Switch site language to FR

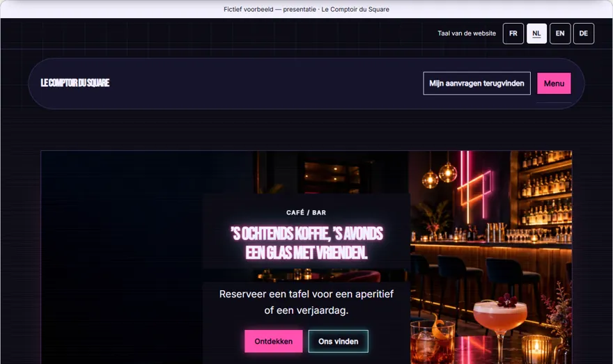coord(513,33)
